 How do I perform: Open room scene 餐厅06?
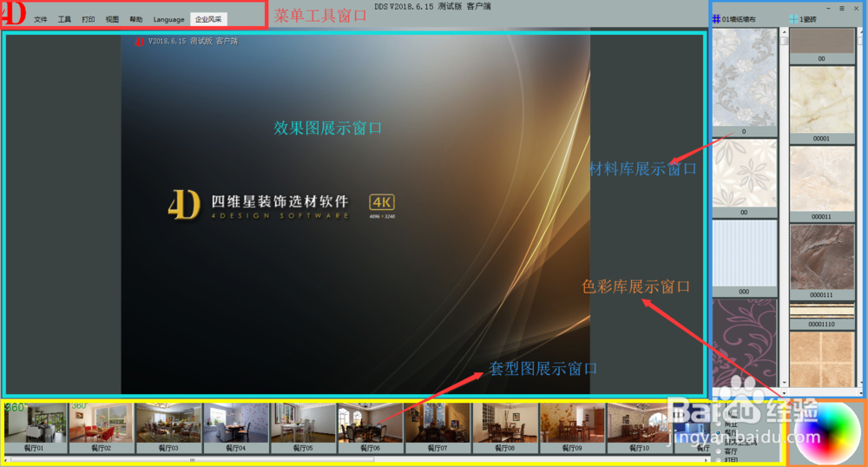pos(371,428)
